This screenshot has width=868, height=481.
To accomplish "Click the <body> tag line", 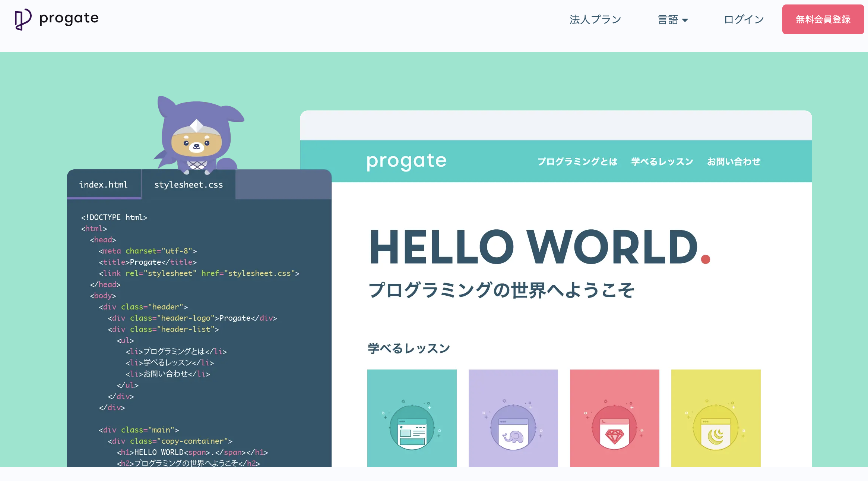I will click(x=103, y=296).
